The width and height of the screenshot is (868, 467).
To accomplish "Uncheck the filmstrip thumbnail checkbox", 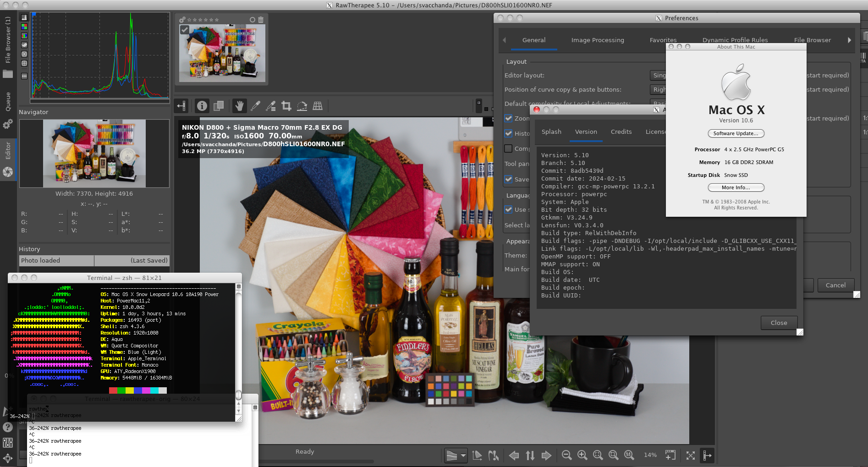I will click(x=184, y=30).
